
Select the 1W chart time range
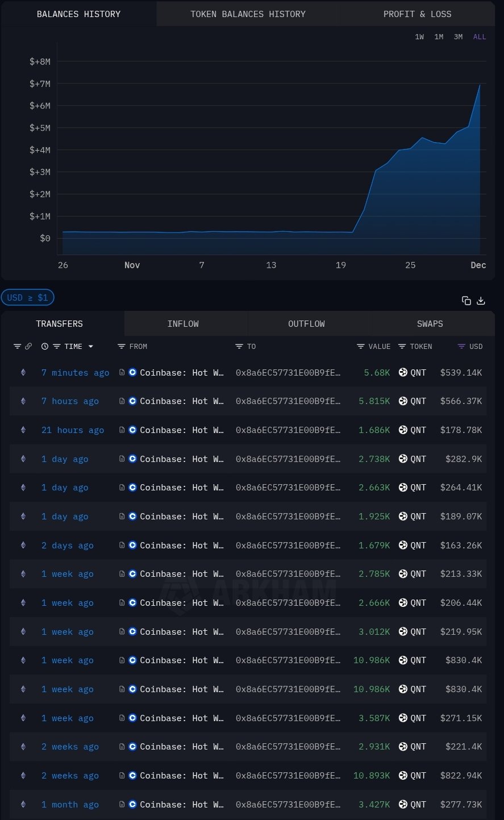point(419,37)
